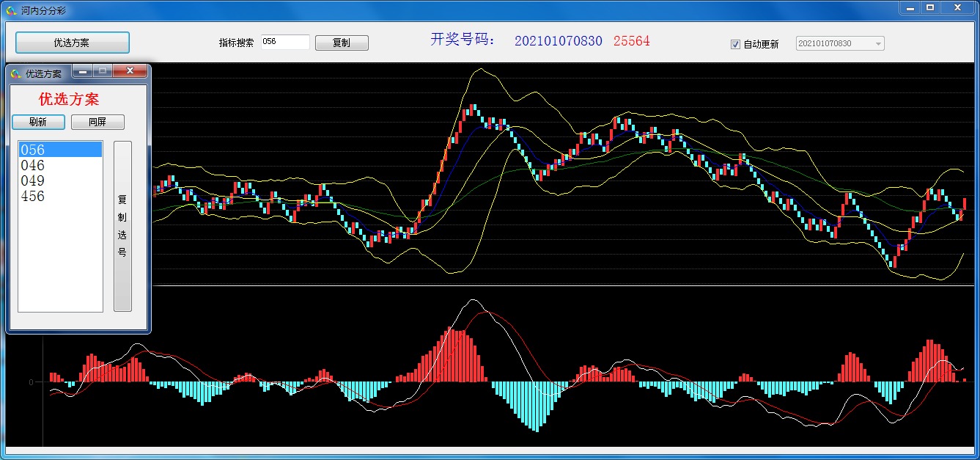Image resolution: width=980 pixels, height=460 pixels.
Task: Click the vertical 复制选号 button
Action: coord(122,226)
